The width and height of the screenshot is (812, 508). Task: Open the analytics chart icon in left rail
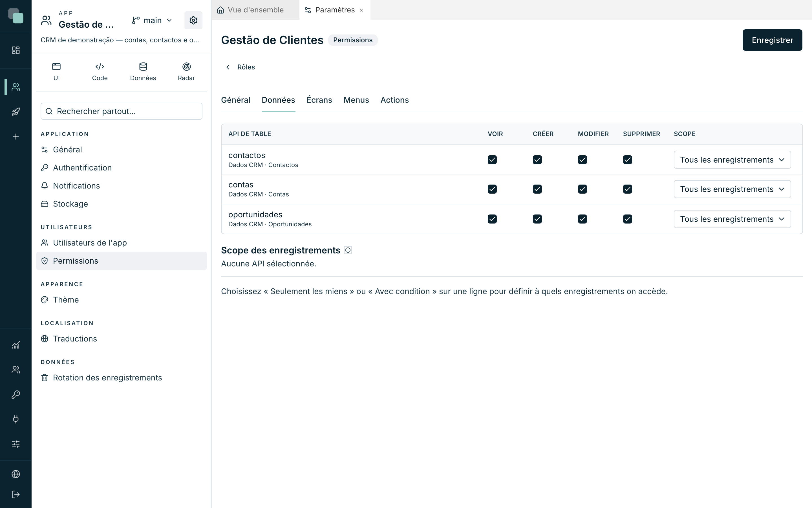pos(16,345)
